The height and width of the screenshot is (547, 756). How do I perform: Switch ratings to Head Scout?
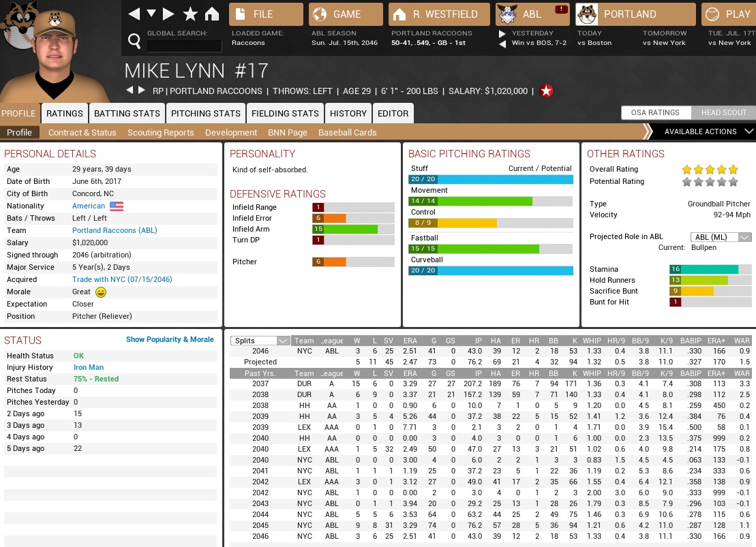click(x=723, y=113)
